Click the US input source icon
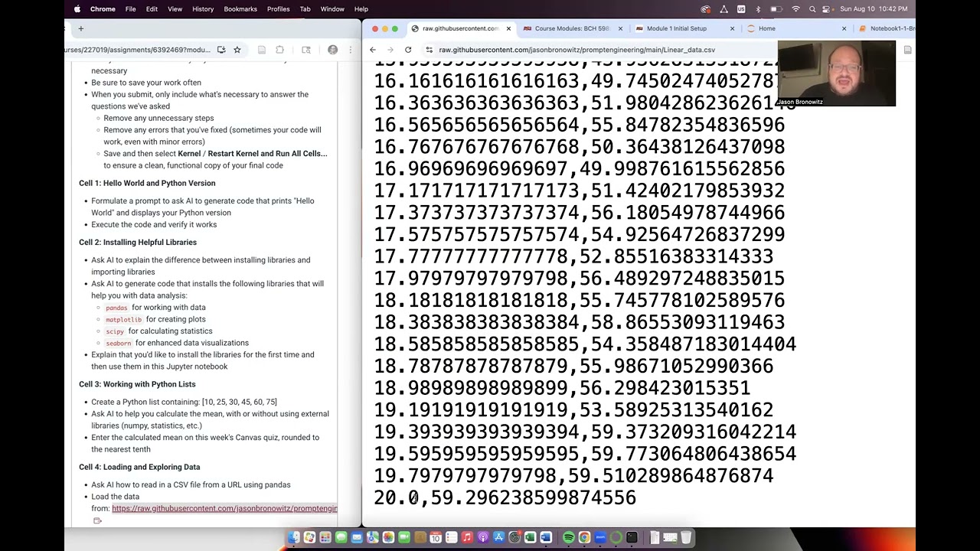The width and height of the screenshot is (980, 551). pyautogui.click(x=741, y=9)
